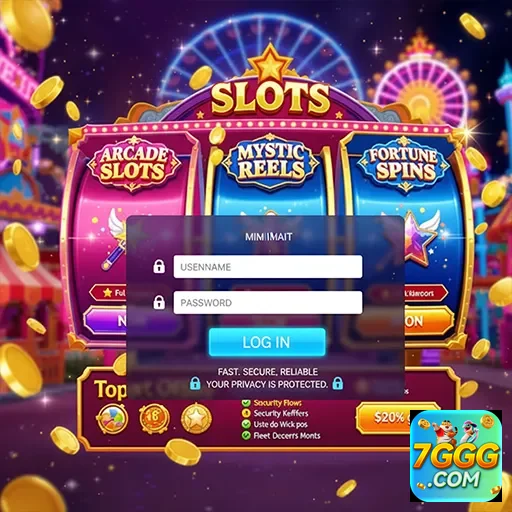The image size is (512, 512).
Task: Click the colorful round badge under Top
Action: (x=112, y=418)
